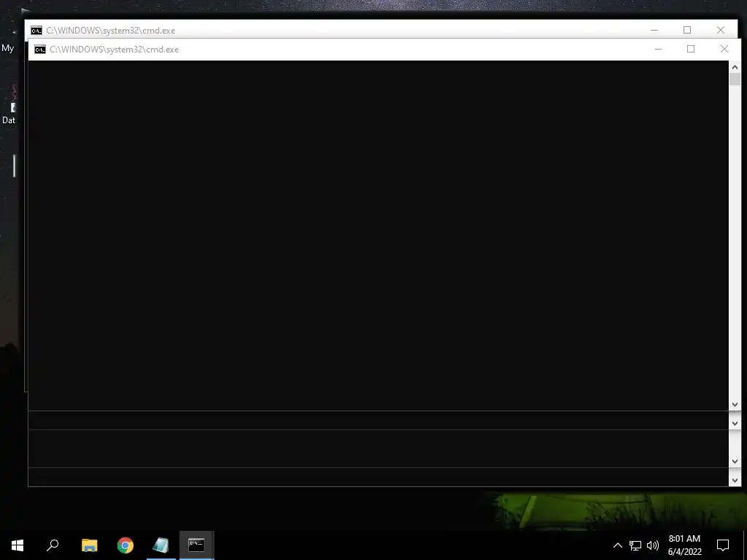Open the volume control tray icon
The width and height of the screenshot is (747, 560).
(x=653, y=545)
